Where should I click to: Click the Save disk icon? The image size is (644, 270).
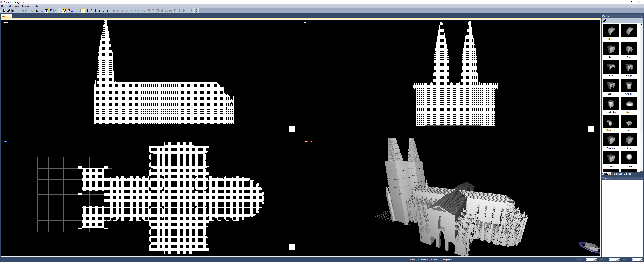tap(13, 10)
